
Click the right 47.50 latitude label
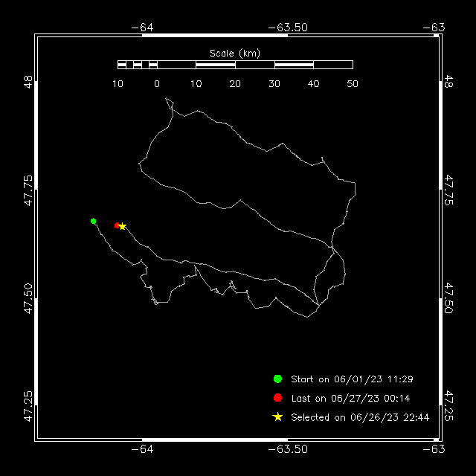pos(448,297)
